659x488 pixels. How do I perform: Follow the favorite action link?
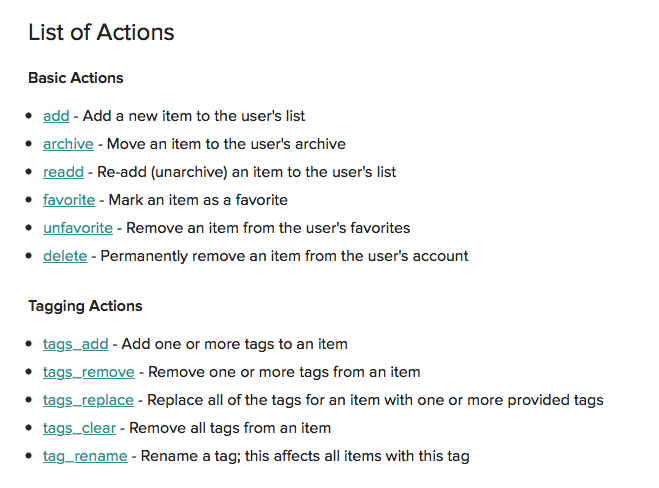coord(69,200)
